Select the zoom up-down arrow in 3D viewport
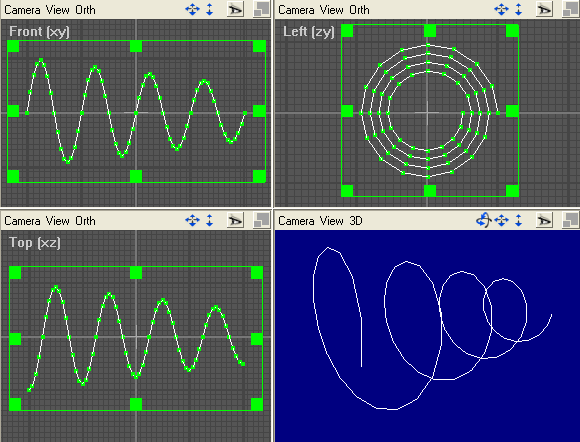This screenshot has width=580, height=442. tap(519, 220)
